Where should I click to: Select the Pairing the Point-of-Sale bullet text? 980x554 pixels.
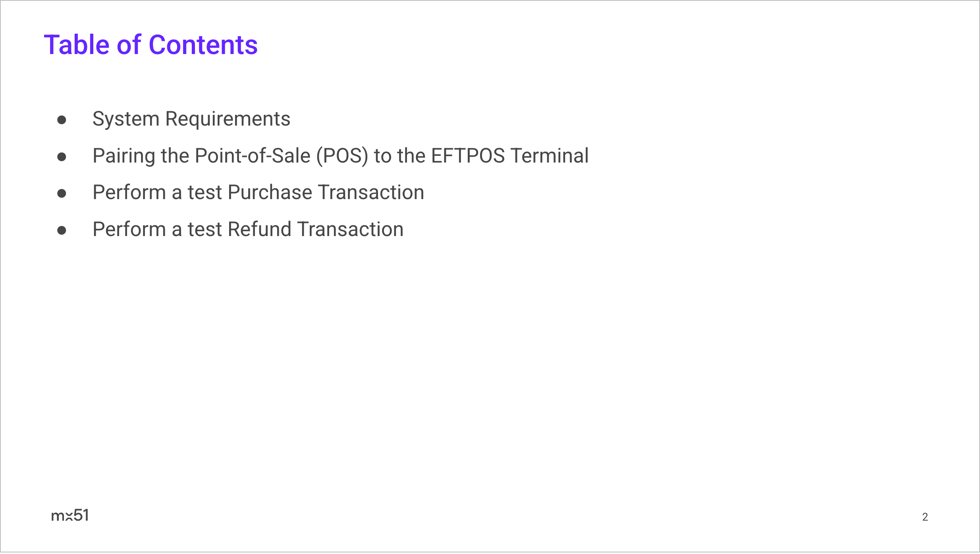pyautogui.click(x=340, y=155)
